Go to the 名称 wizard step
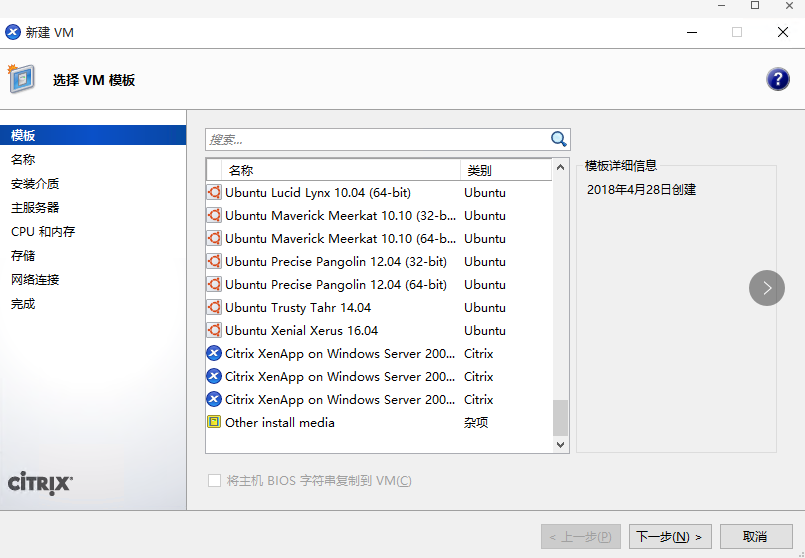 point(23,160)
